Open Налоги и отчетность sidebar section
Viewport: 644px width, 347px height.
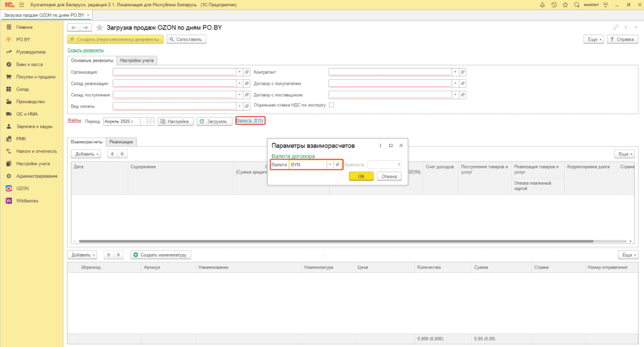click(36, 151)
